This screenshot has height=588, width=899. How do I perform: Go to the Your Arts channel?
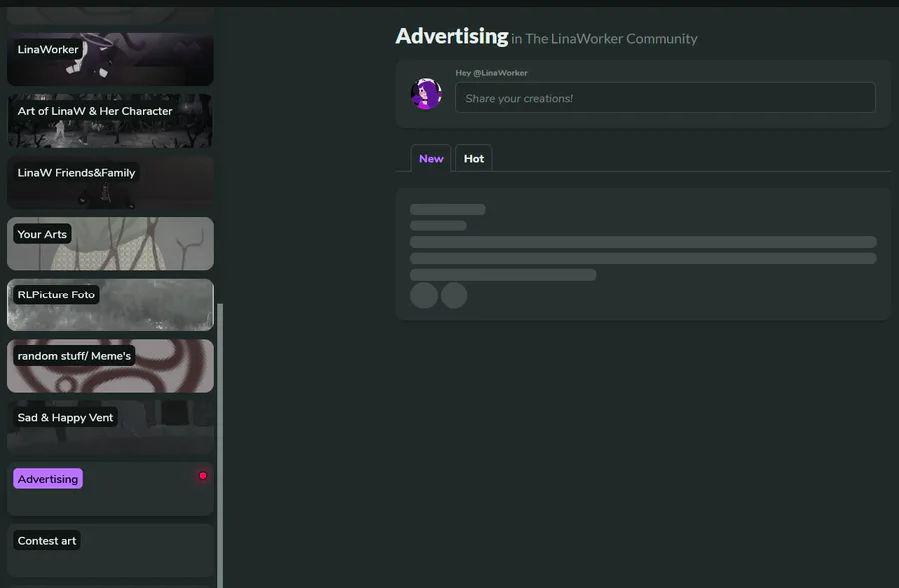pos(110,243)
